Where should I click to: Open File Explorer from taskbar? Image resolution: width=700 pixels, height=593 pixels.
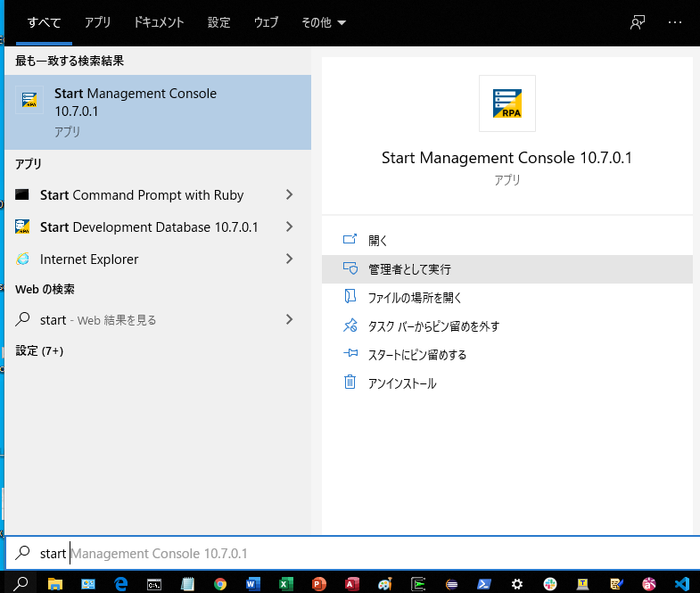pyautogui.click(x=55, y=583)
